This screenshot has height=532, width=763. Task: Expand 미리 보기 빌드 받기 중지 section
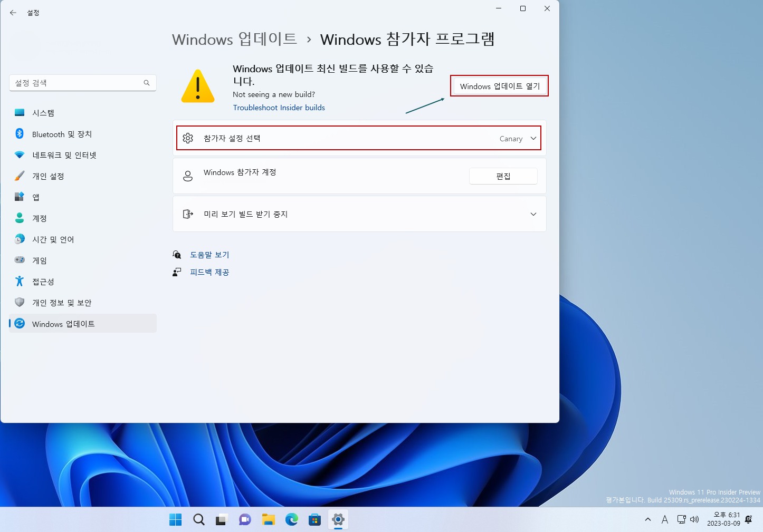[533, 214]
